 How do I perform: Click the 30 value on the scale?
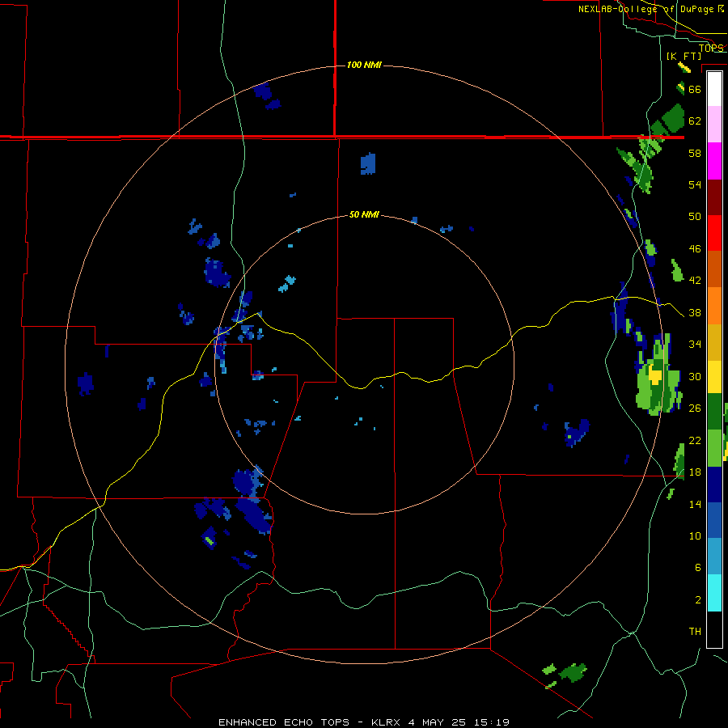pyautogui.click(x=695, y=376)
